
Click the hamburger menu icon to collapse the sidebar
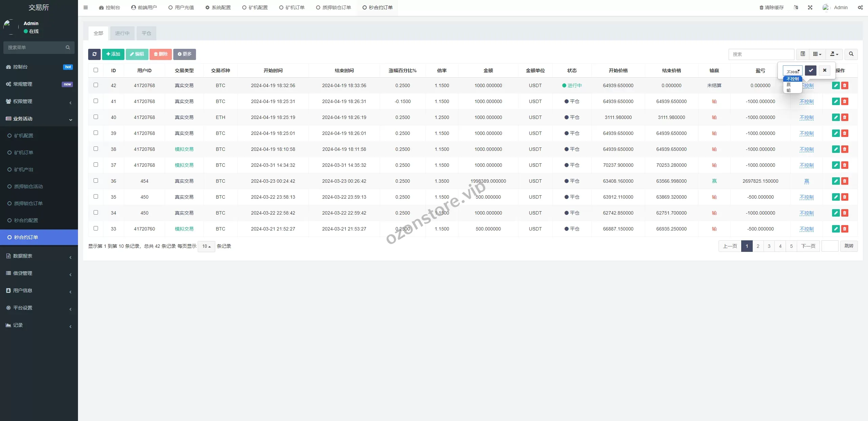point(85,7)
